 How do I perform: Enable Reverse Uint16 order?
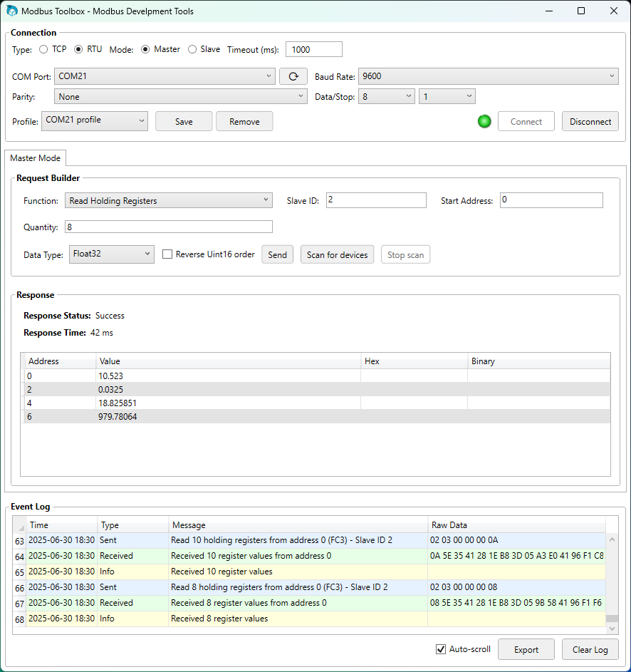coord(167,254)
